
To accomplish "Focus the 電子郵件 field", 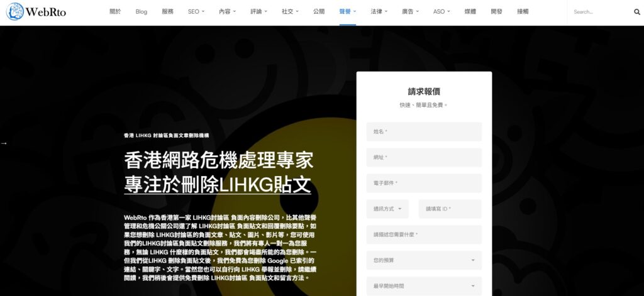I will tap(424, 183).
